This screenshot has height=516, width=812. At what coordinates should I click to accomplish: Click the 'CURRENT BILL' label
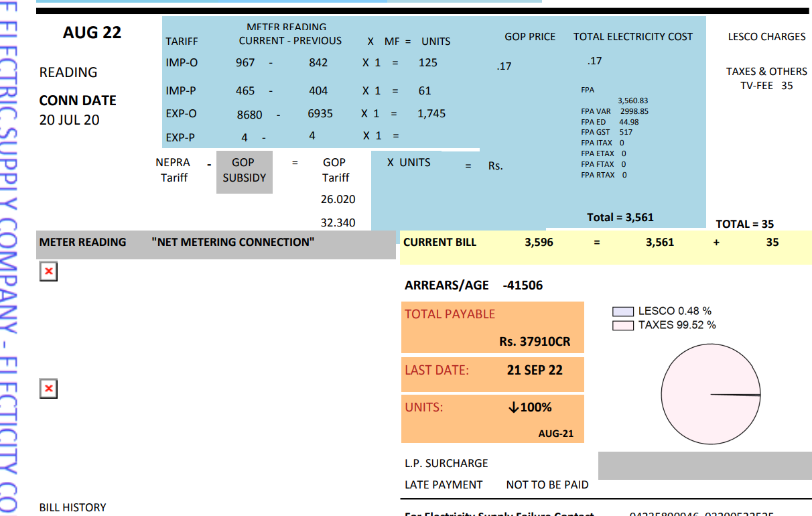[439, 242]
